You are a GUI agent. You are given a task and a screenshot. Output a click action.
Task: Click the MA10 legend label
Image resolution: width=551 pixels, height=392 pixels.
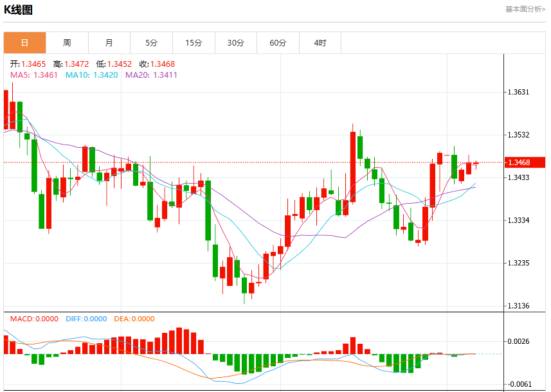91,75
